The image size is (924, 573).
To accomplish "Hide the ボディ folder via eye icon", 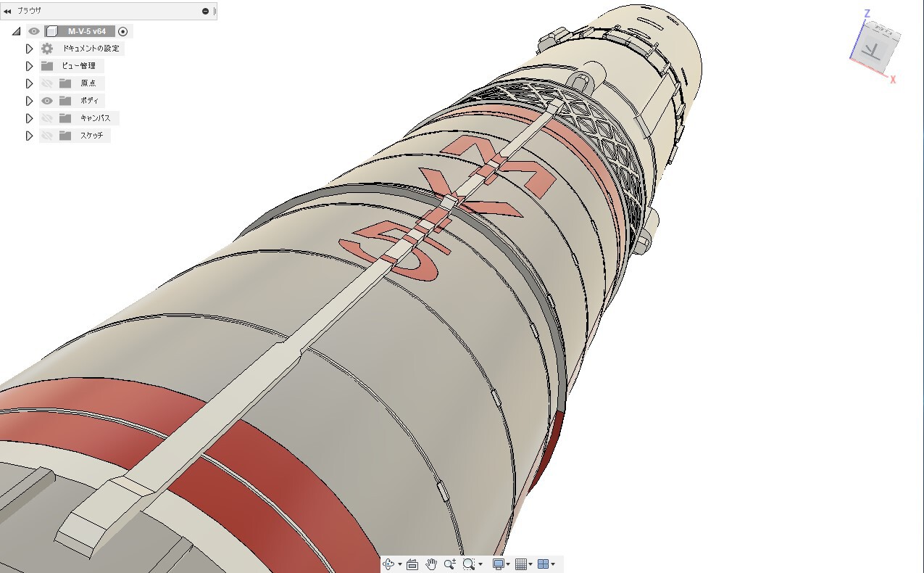I will tap(47, 101).
